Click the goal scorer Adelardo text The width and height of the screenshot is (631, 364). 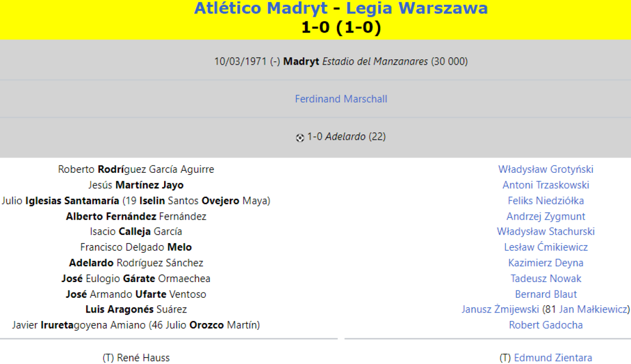(x=345, y=137)
